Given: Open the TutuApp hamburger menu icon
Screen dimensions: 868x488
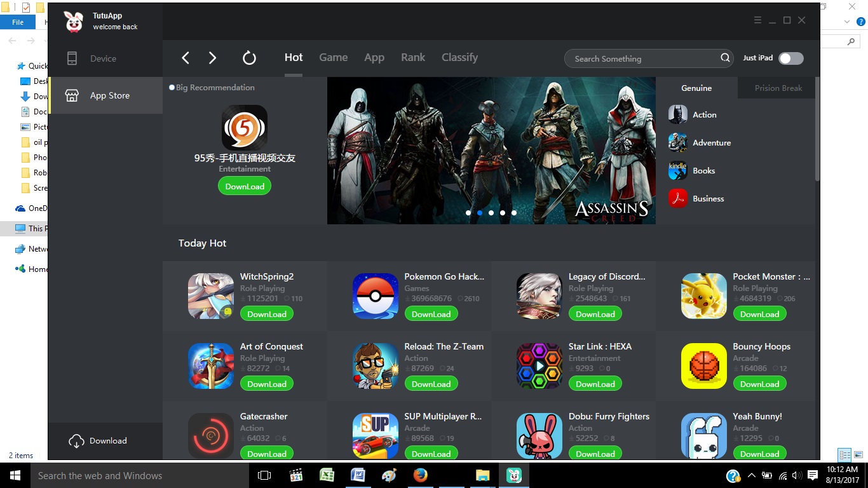Looking at the screenshot, I should tap(757, 20).
